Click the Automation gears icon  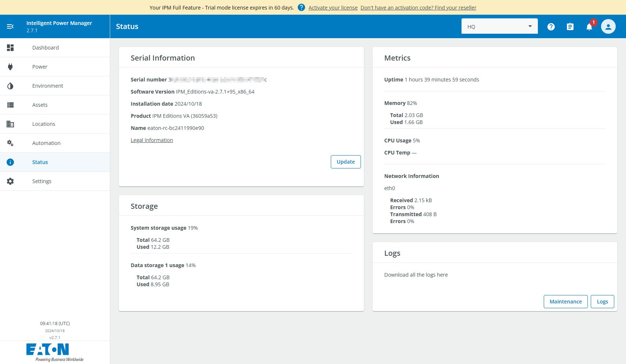(x=10, y=143)
